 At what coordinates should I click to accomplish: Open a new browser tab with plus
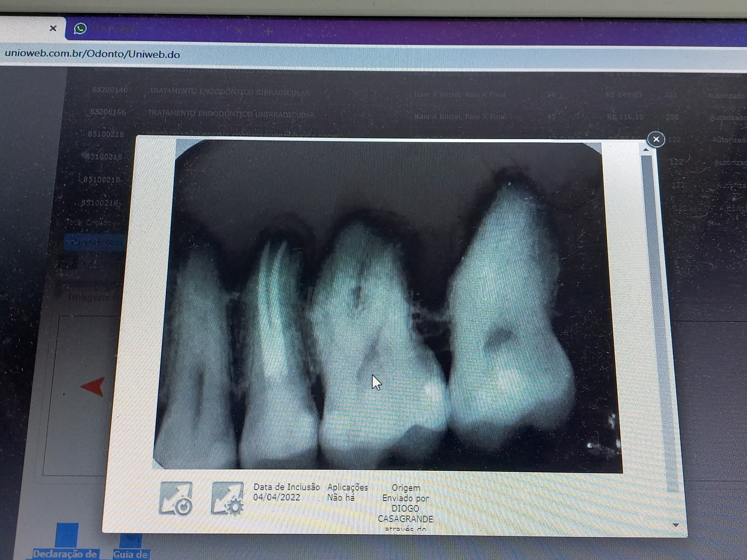tap(269, 31)
